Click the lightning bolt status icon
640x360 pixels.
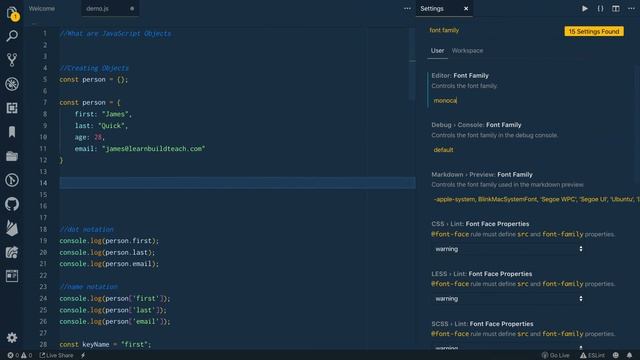[83, 356]
